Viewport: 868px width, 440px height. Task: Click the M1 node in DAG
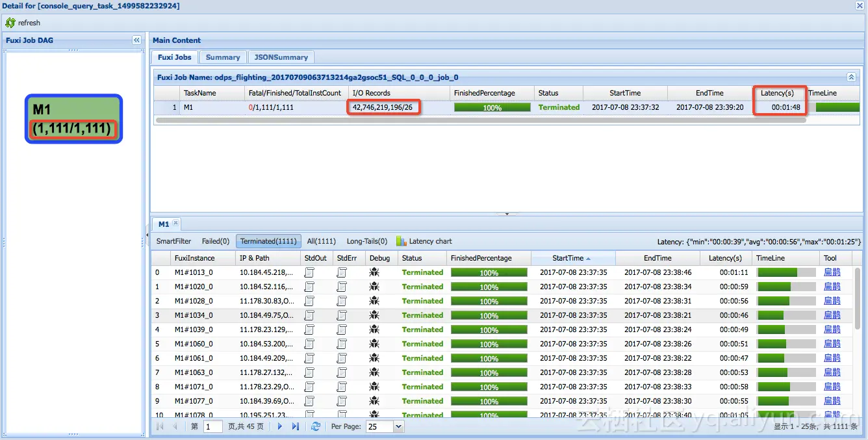tap(73, 119)
